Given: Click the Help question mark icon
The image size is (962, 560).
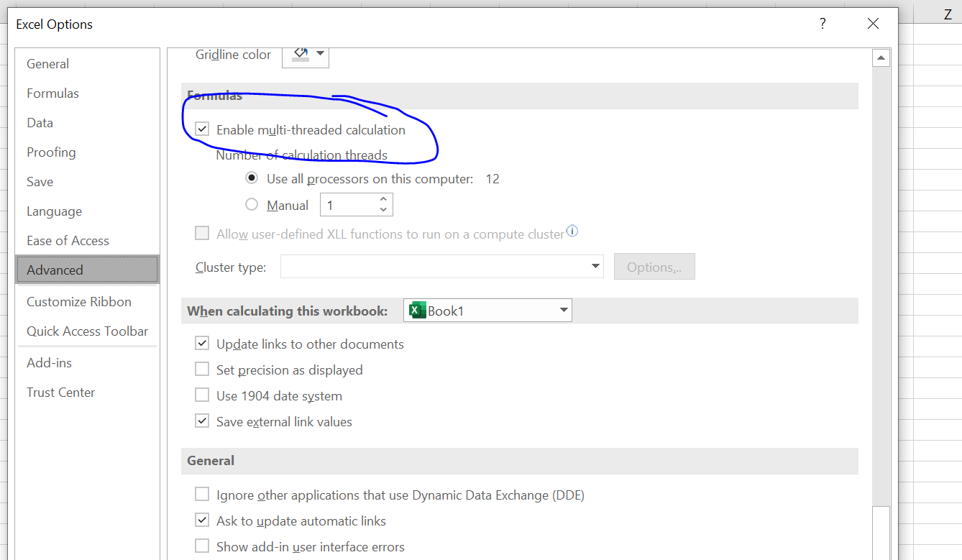Looking at the screenshot, I should click(822, 23).
